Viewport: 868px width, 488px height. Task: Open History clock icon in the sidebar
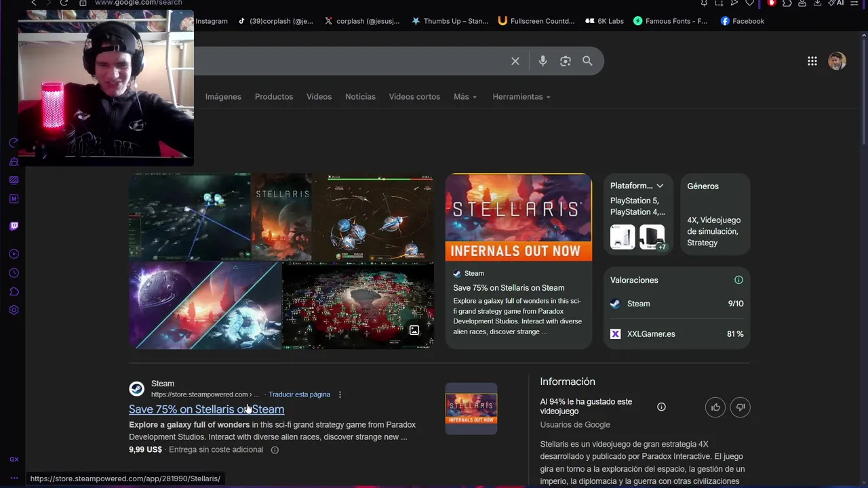(14, 273)
